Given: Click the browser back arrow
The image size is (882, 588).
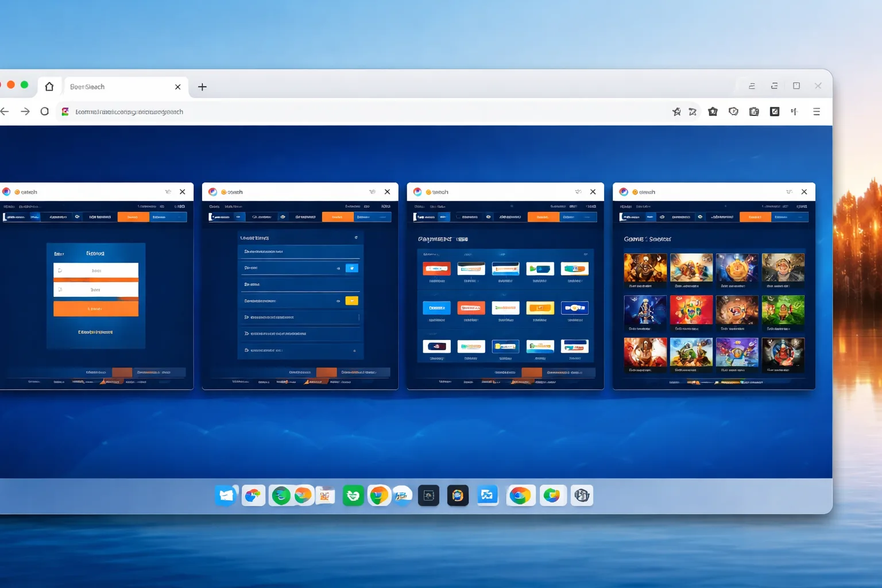Looking at the screenshot, I should click(5, 111).
